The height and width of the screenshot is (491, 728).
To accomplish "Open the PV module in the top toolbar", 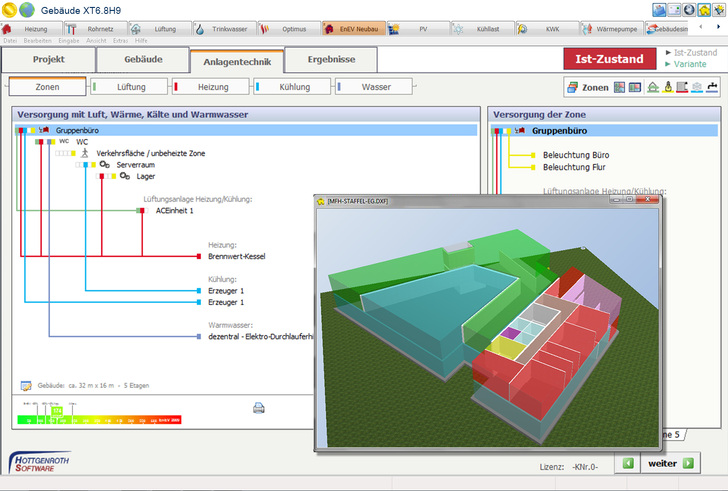I will pos(420,30).
